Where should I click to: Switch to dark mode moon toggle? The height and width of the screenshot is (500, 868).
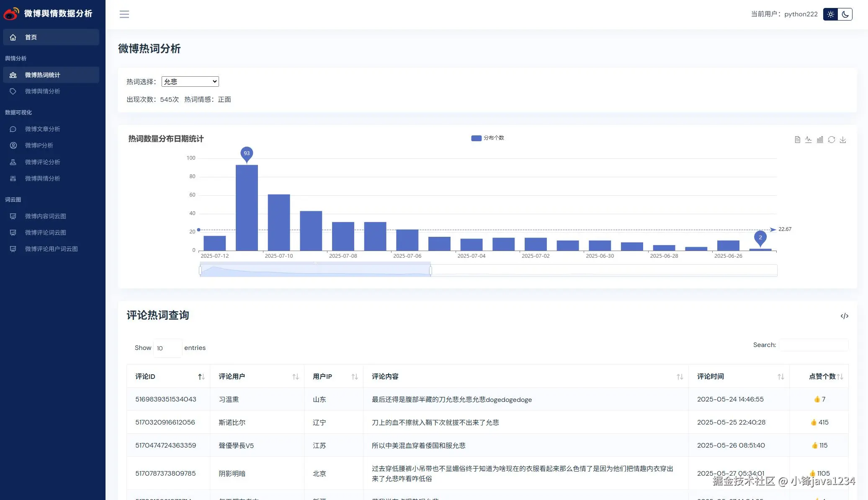845,14
